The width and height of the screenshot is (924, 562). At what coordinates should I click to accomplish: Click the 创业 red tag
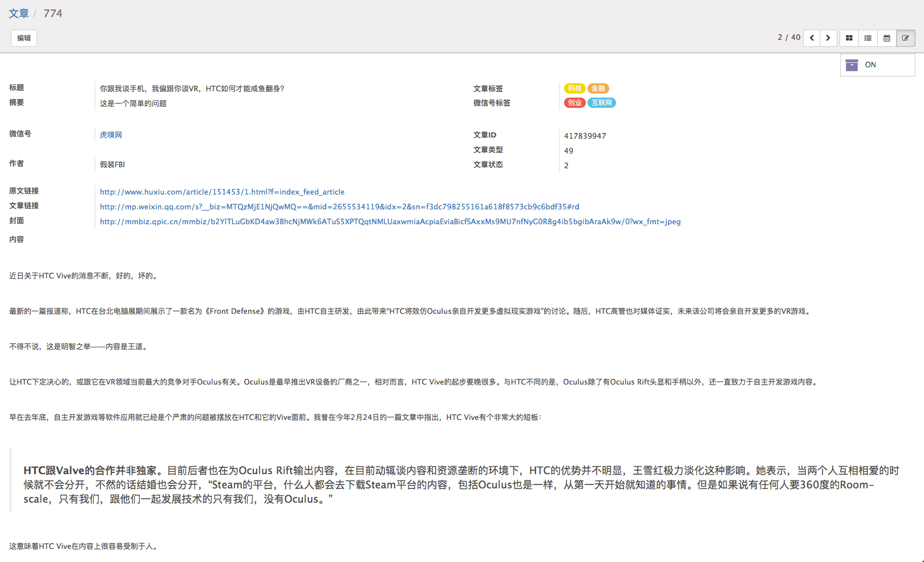coord(574,103)
